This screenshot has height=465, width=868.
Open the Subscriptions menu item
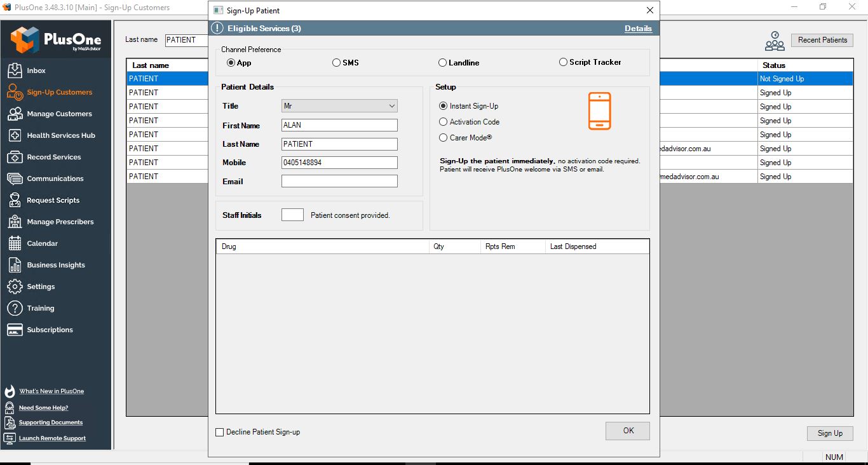[x=50, y=330]
